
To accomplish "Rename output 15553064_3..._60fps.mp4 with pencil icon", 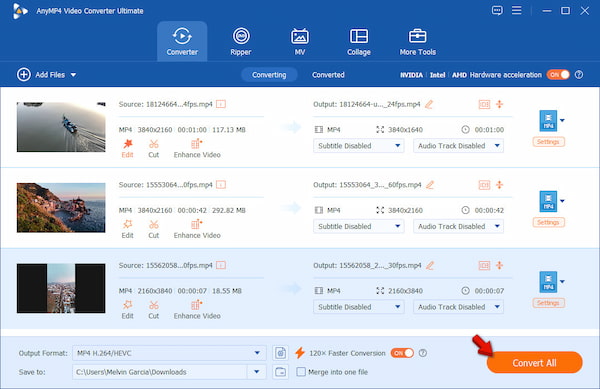I will tap(430, 185).
